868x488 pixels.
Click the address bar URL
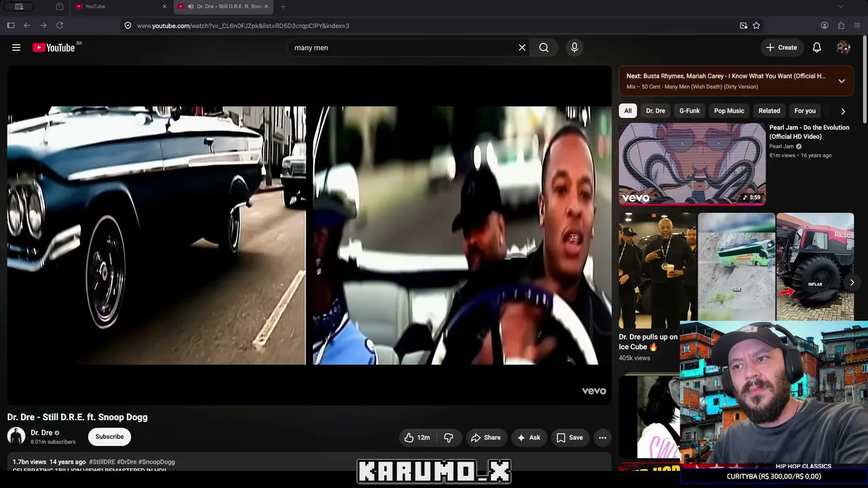243,26
